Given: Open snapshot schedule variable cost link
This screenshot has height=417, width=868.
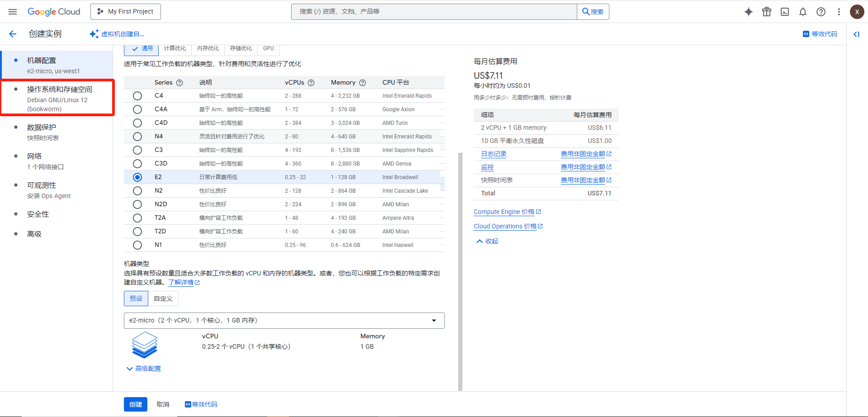Looking at the screenshot, I should (586, 180).
